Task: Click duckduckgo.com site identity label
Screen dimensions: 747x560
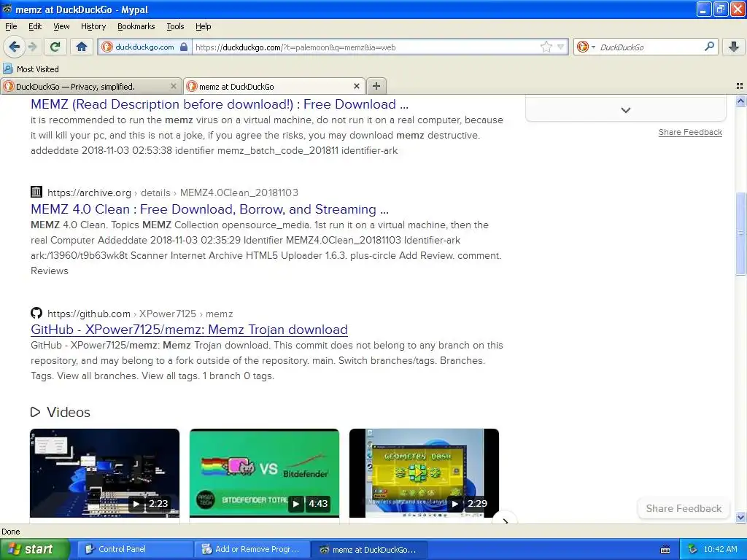Action: (144, 47)
